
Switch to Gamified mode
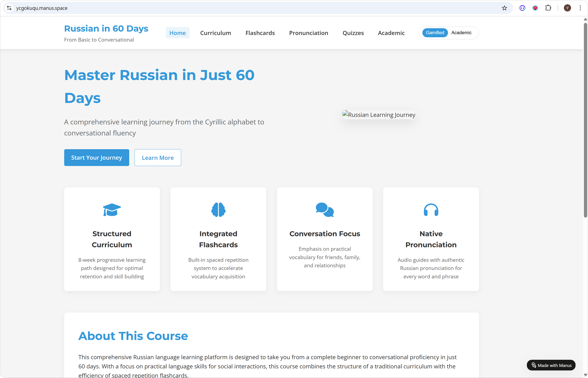[x=435, y=33]
